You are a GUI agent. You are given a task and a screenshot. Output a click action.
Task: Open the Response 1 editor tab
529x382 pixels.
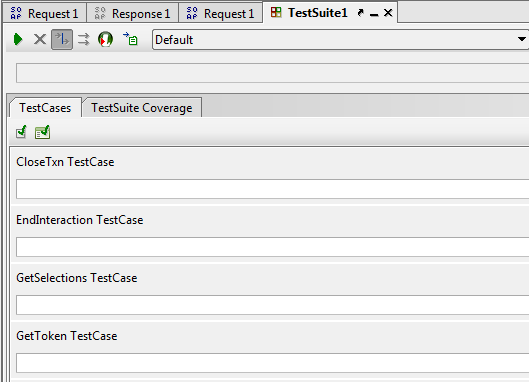tap(133, 13)
